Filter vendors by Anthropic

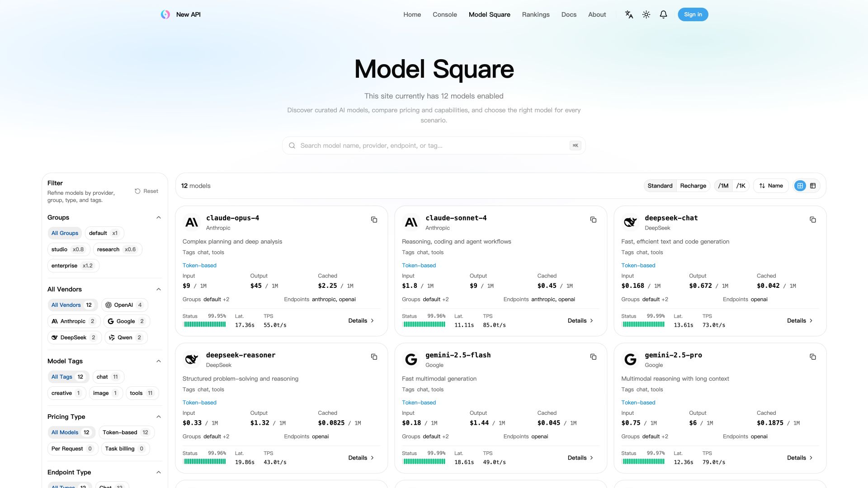73,321
